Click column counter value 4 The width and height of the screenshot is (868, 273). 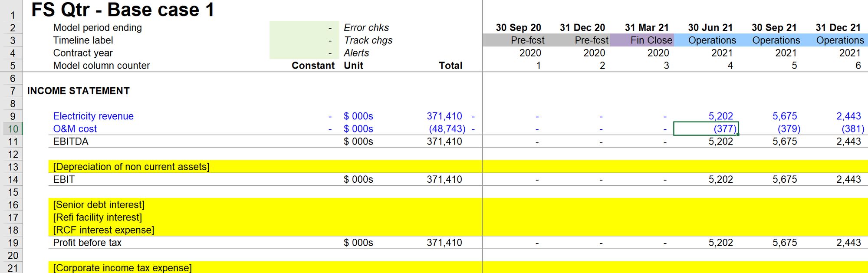[x=730, y=66]
